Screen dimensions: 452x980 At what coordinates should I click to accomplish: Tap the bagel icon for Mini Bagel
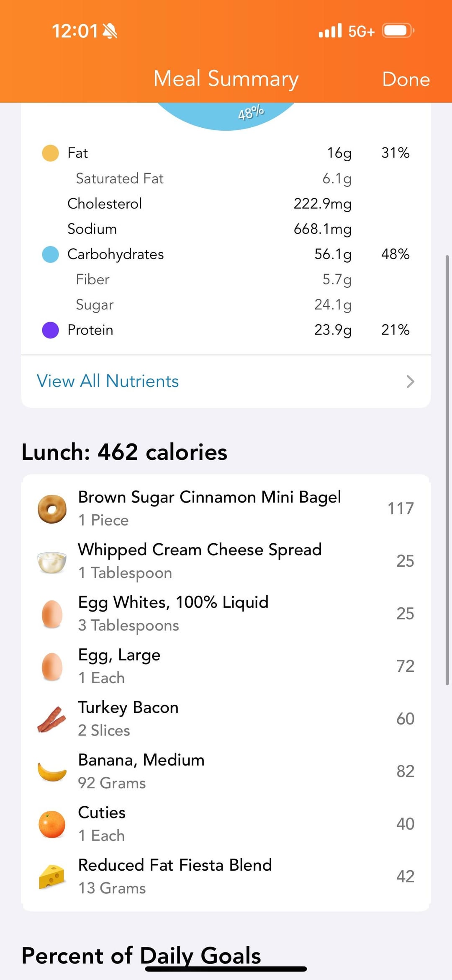click(x=52, y=509)
